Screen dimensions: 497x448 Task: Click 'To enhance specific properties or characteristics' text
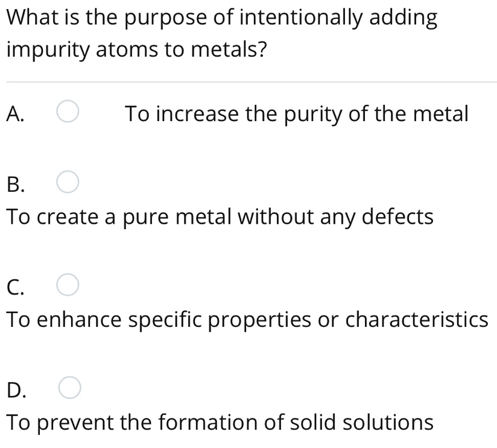(x=247, y=320)
